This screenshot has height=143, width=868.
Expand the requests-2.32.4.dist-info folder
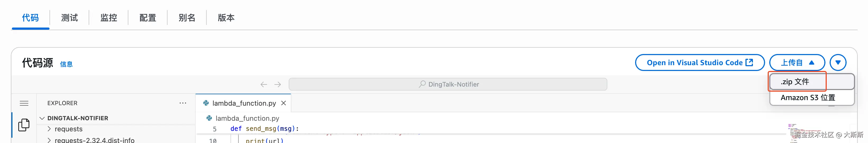(49, 140)
